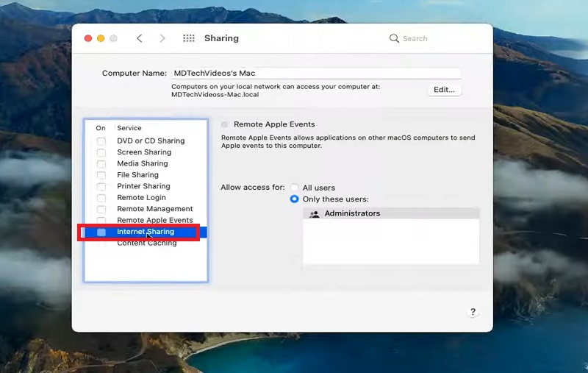Click the Administrators group icon
The image size is (588, 373).
click(x=315, y=214)
